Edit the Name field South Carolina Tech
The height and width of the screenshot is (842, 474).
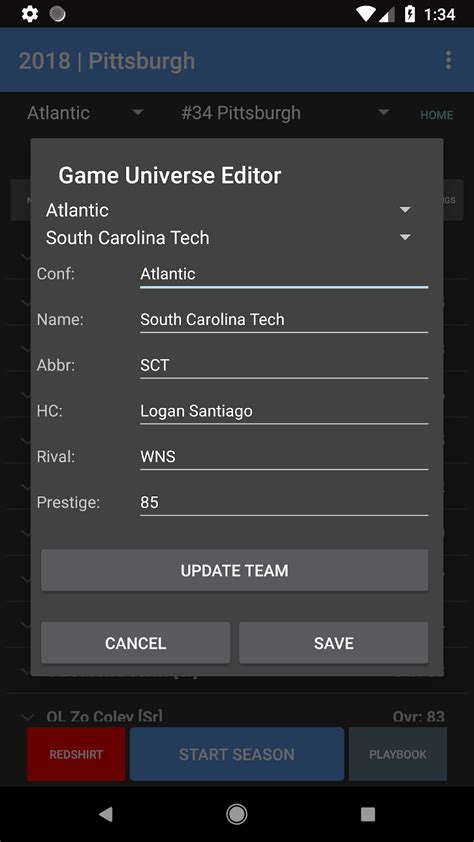(x=284, y=320)
